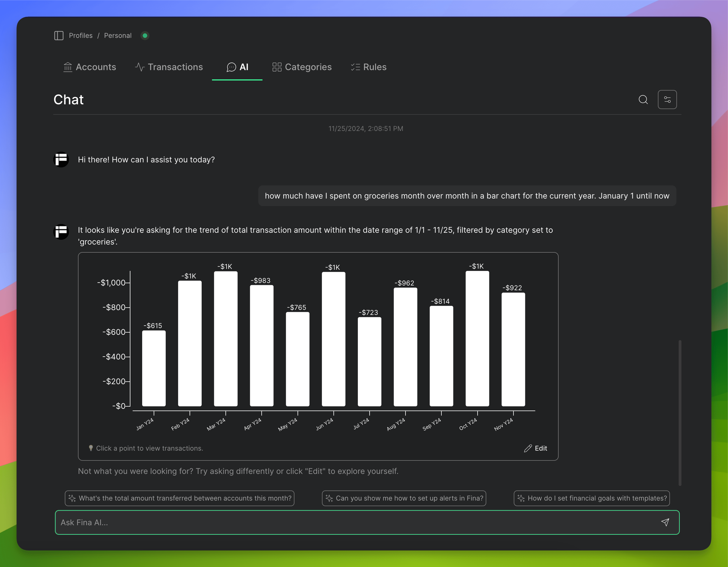728x567 pixels.
Task: Click the Jan Y24 bar
Action: click(x=154, y=368)
